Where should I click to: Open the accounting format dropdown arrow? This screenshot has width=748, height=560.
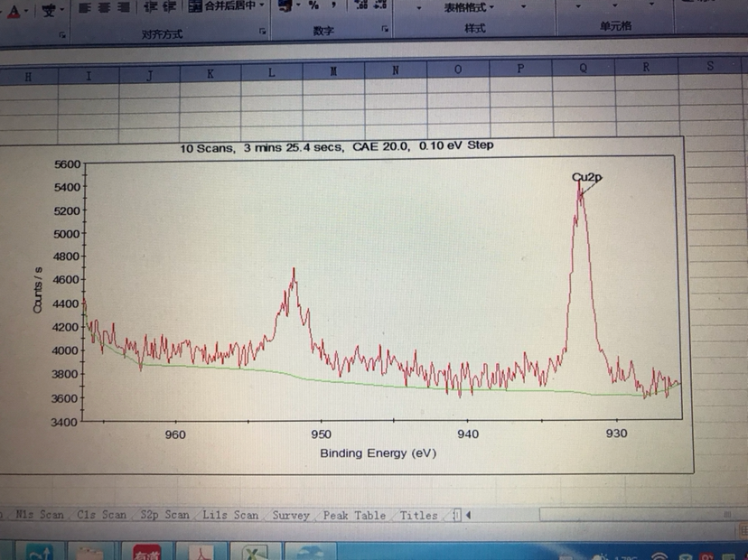point(298,5)
